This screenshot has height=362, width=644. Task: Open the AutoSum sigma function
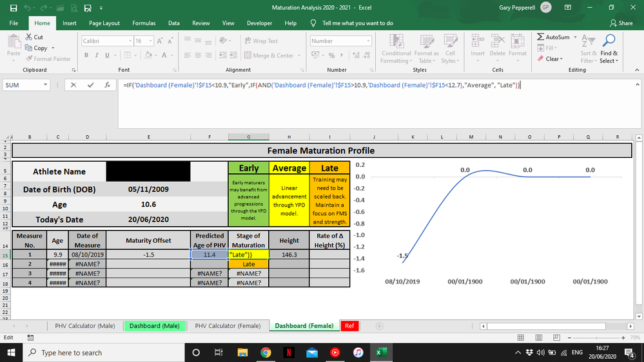(553, 37)
